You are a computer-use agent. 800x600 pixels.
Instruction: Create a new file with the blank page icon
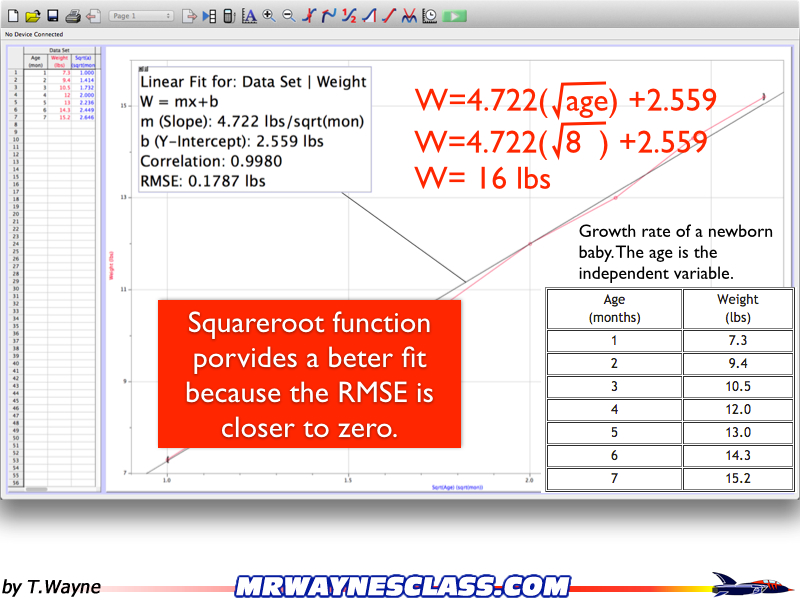click(14, 16)
